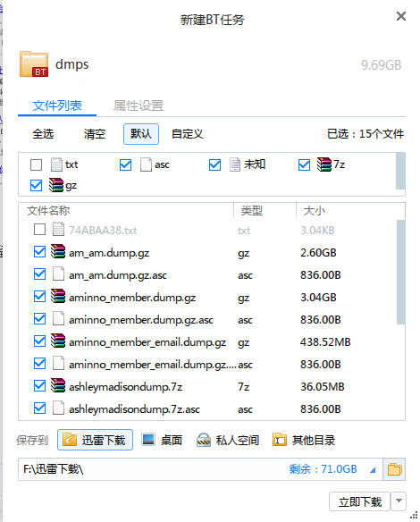Uncheck the ashleymadisondump.7z checkbox

click(x=39, y=386)
